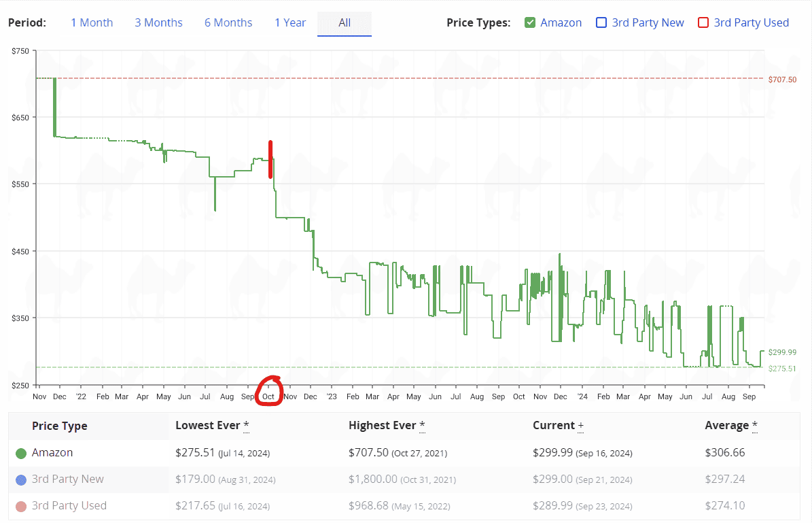The height and width of the screenshot is (523, 812).
Task: Click the $707.50 highest price chart label
Action: point(782,80)
